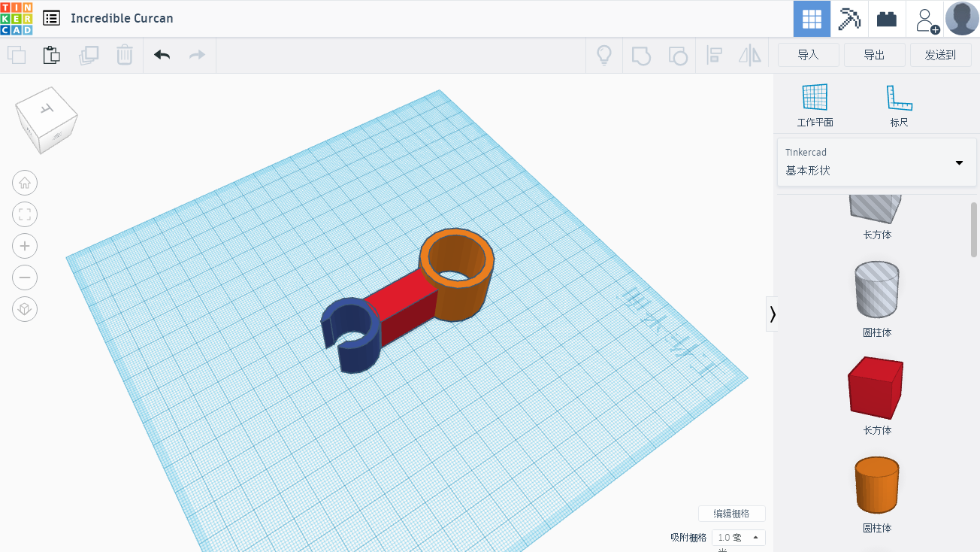Fit all shapes in view

pos(25,214)
